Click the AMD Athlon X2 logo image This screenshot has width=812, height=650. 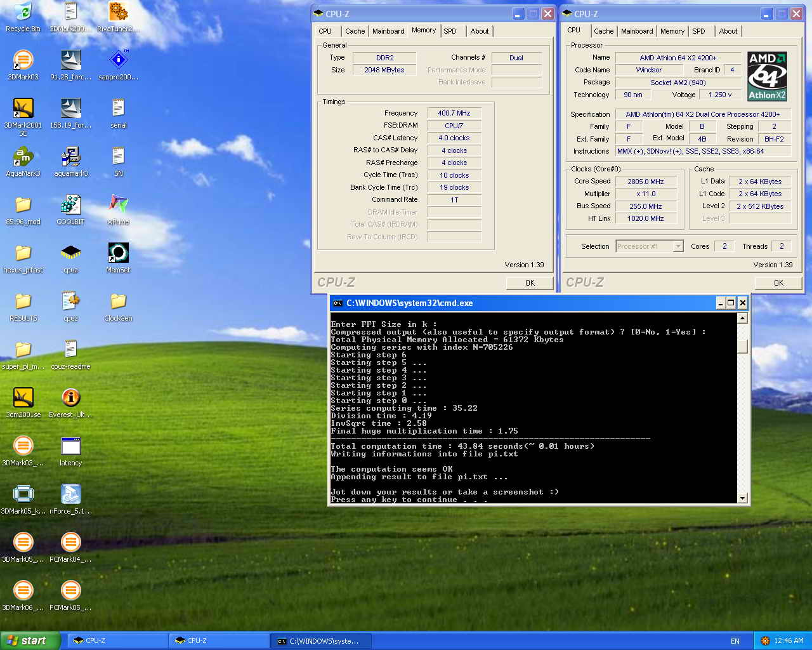767,77
